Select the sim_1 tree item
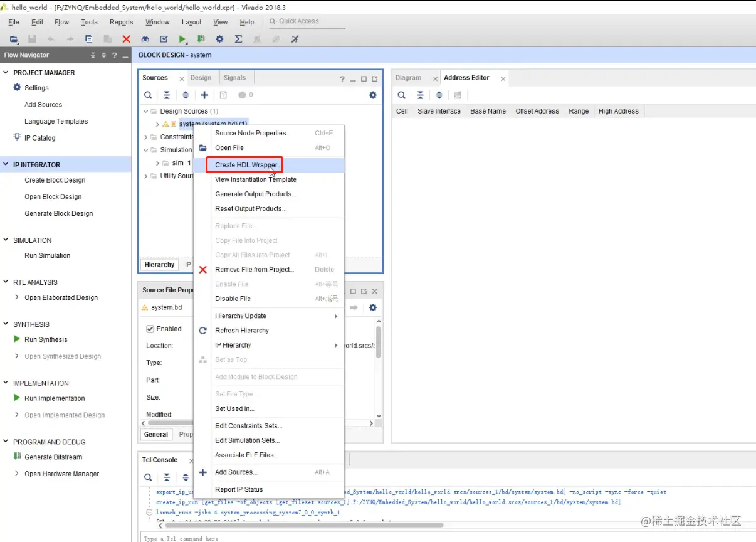The width and height of the screenshot is (756, 542). click(x=181, y=162)
